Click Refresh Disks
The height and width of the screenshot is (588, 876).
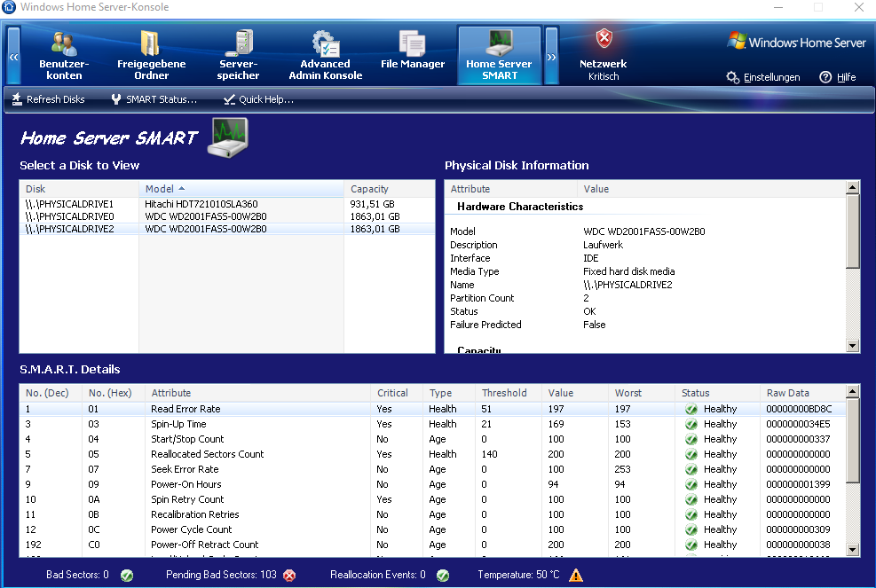point(48,99)
